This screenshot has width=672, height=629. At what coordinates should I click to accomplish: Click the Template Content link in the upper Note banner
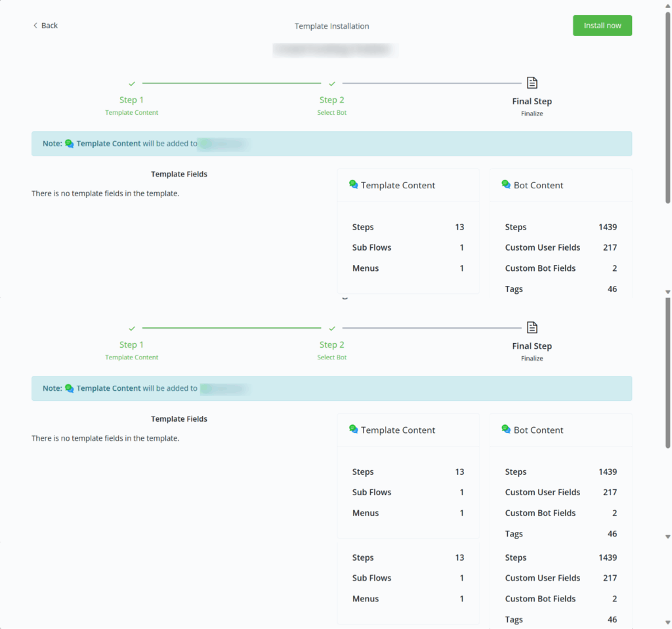tap(108, 144)
